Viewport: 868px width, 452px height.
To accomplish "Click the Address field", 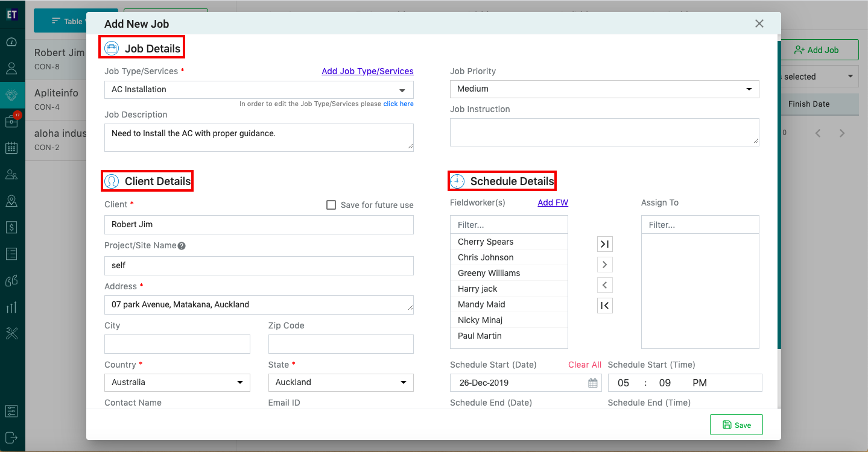I will 259,305.
